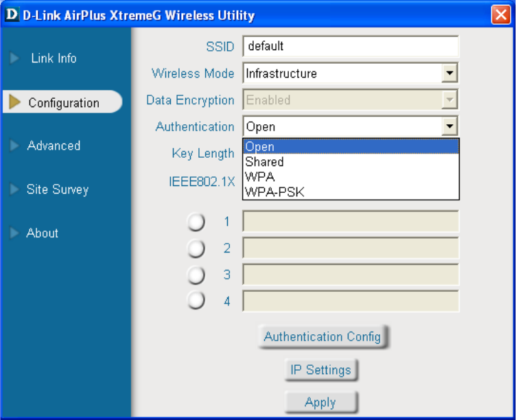516x420 pixels.
Task: Click the Authentication label
Action: click(195, 126)
